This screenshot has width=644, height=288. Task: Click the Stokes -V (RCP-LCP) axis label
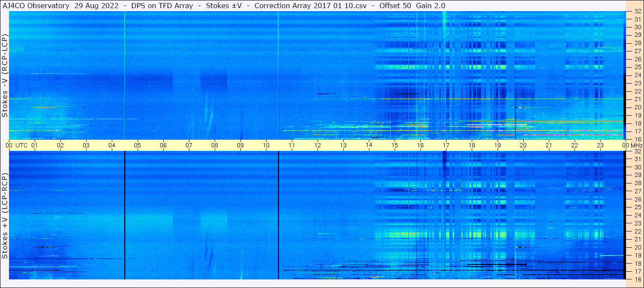click(x=5, y=75)
